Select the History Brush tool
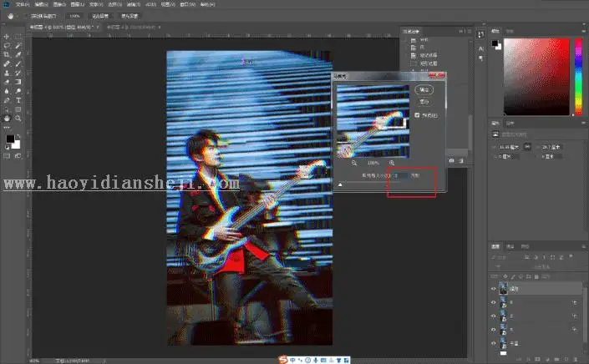The width and height of the screenshot is (589, 364). point(18,73)
